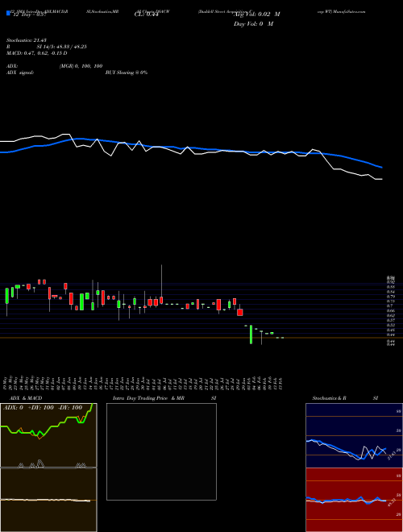The image size is (403, 532).
Task: Click the large green candle after the price gap
Action: pos(251,335)
